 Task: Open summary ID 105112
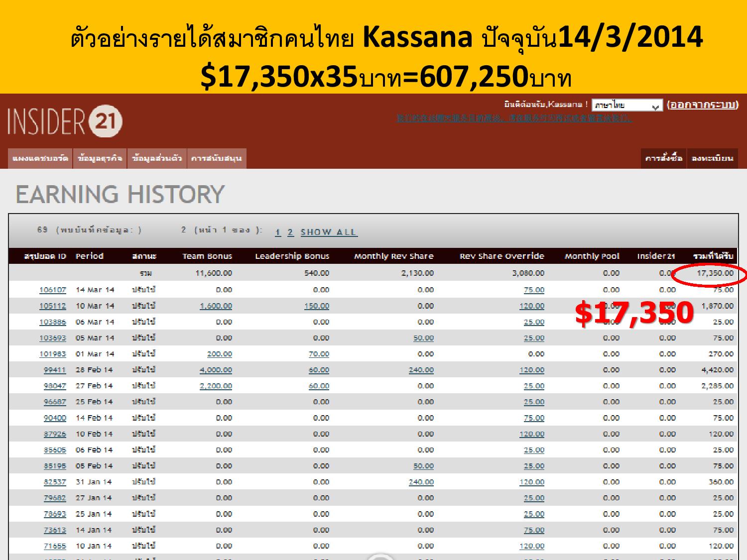click(53, 306)
